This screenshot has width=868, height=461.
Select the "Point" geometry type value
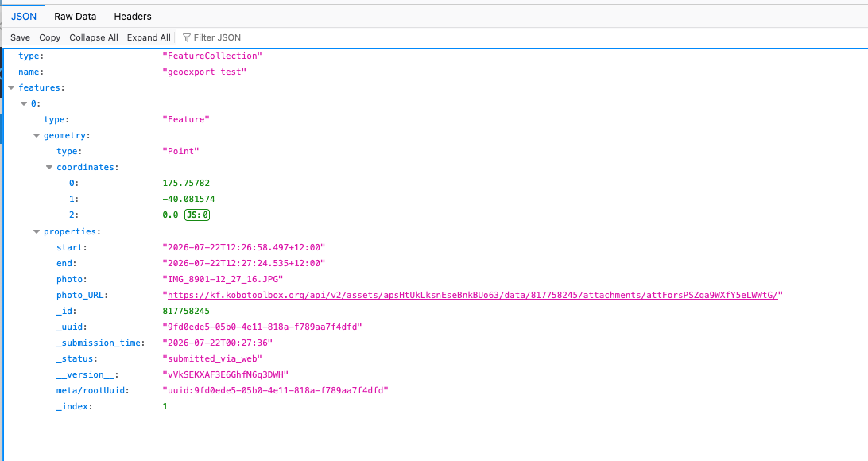[x=180, y=151]
